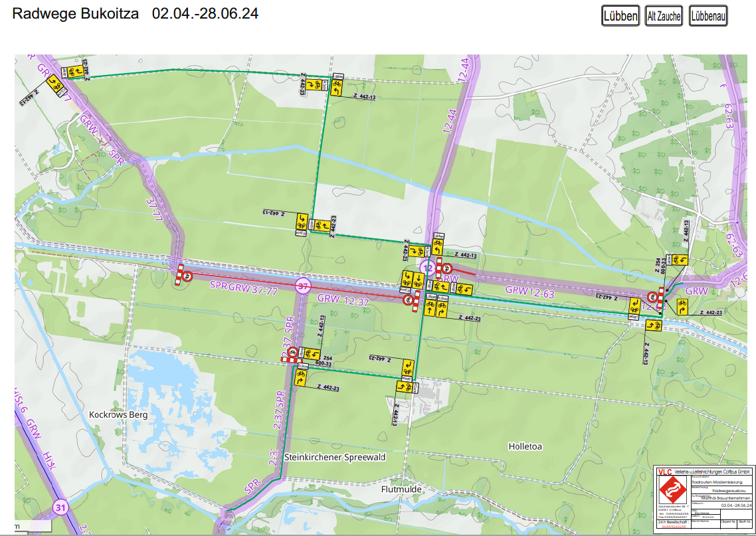Open the Alt Zauche map link
The width and height of the screenshot is (756, 536).
click(x=664, y=17)
